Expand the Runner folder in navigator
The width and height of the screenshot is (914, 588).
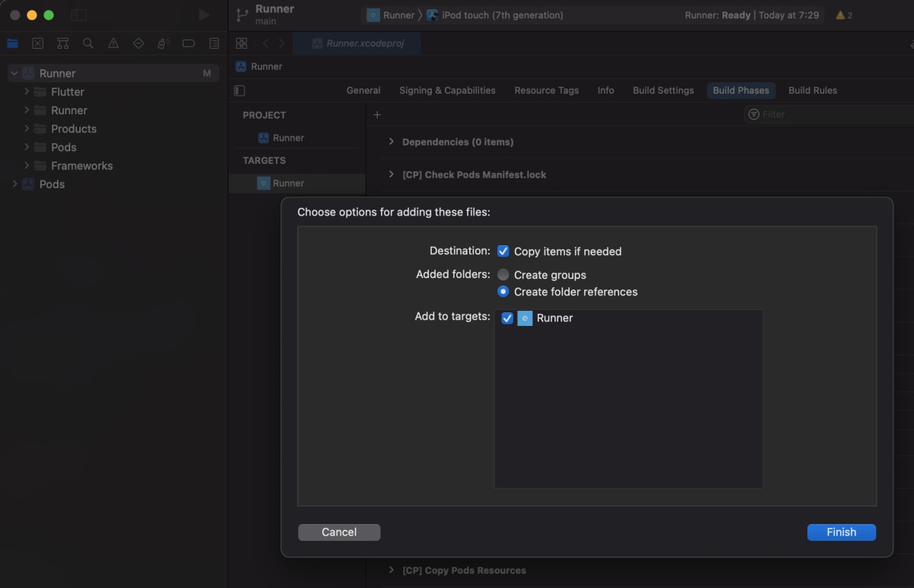27,110
